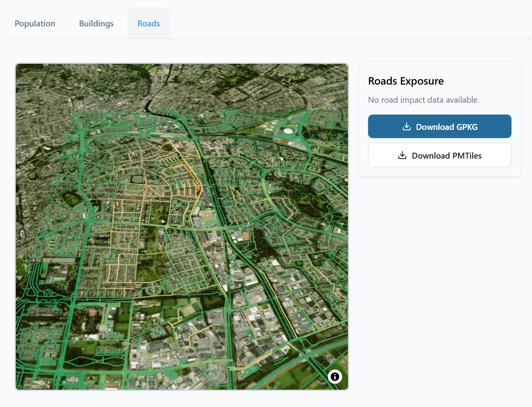Click empty space in Roads Exposure card
Image resolution: width=532 pixels, height=407 pixels.
[439, 172]
